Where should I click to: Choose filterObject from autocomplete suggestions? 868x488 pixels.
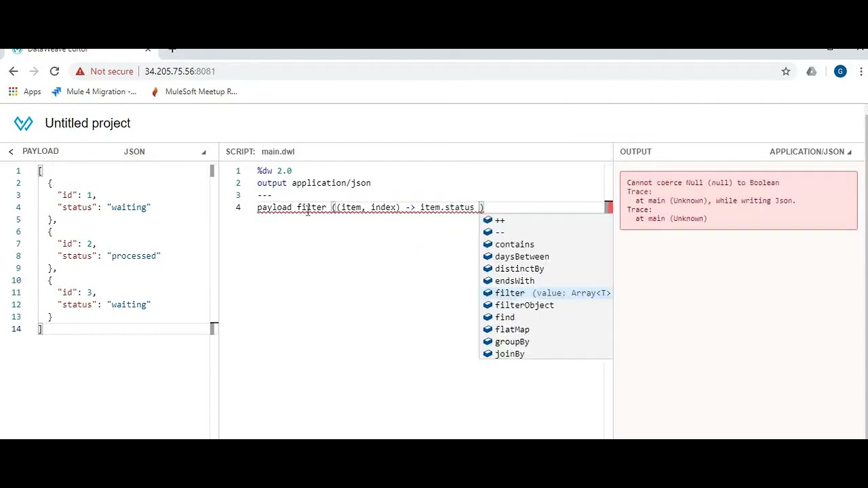pyautogui.click(x=547, y=306)
